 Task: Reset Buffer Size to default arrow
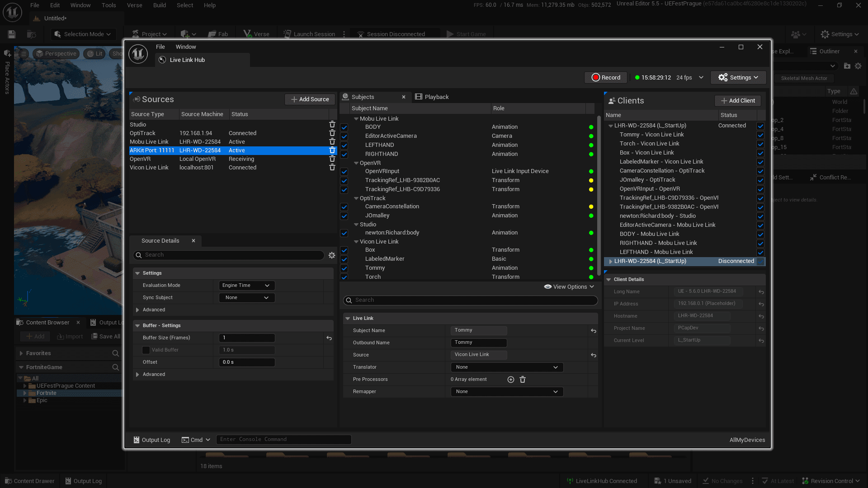click(329, 338)
